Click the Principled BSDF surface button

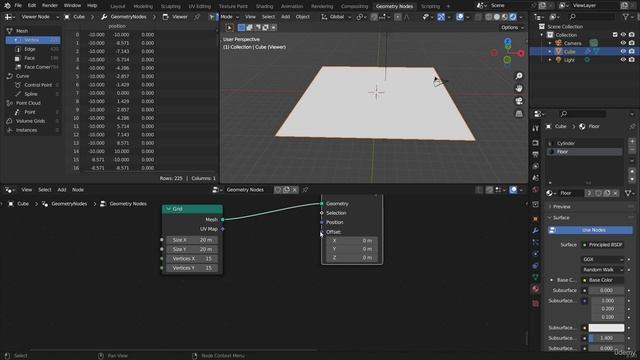click(x=602, y=245)
